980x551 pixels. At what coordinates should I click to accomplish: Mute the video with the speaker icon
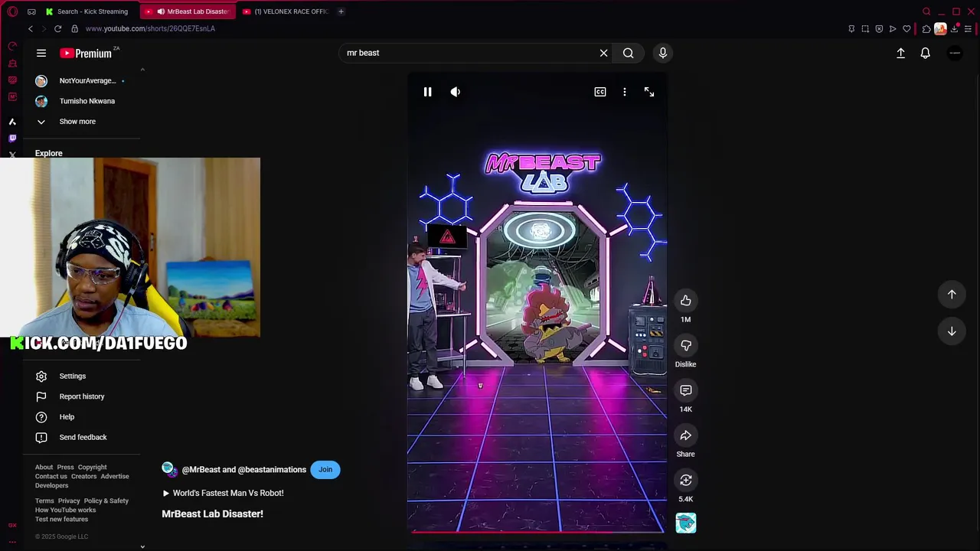click(x=456, y=92)
